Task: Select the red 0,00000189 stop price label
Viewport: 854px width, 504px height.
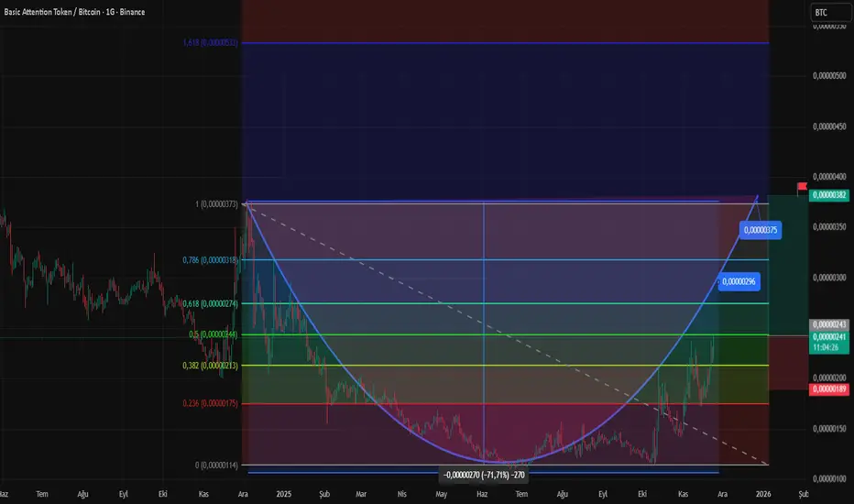Action: point(830,389)
